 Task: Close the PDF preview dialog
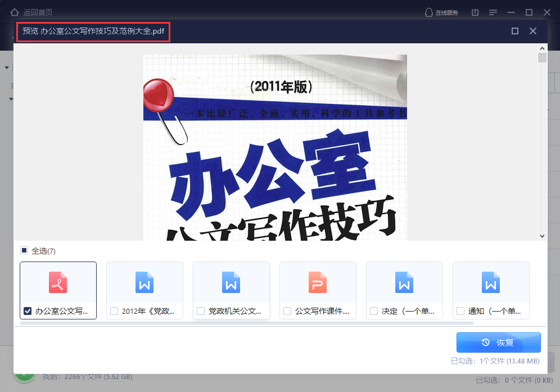coord(533,31)
